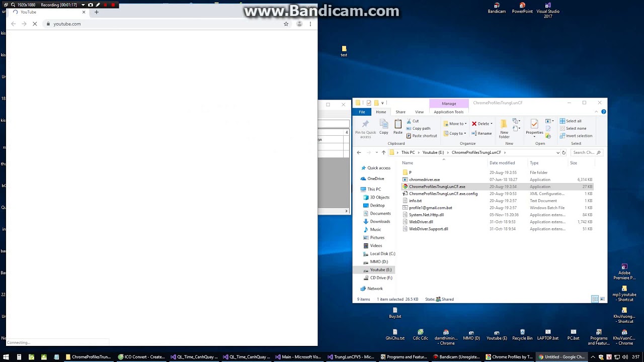644x362 pixels.
Task: Open Adobe Premiere Pro desktop shortcut
Action: [624, 272]
